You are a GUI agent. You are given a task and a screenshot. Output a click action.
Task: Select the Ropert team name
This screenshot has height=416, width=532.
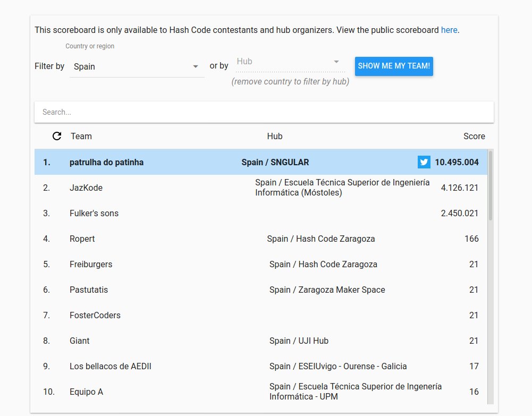pos(82,239)
